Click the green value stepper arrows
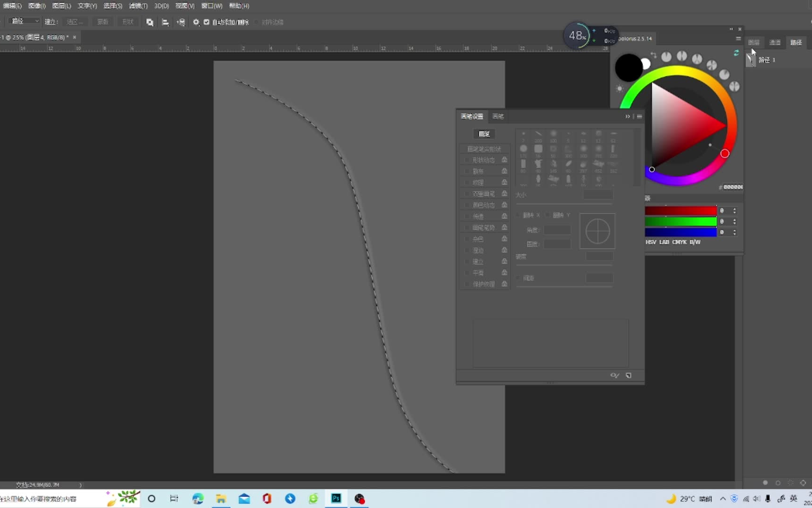Viewport: 812px width, 508px height. coord(734,222)
